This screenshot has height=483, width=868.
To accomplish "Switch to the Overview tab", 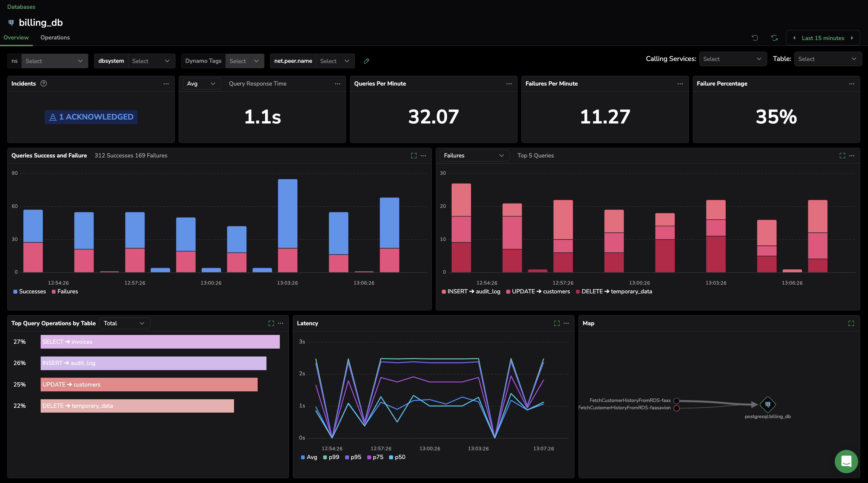I will point(16,37).
